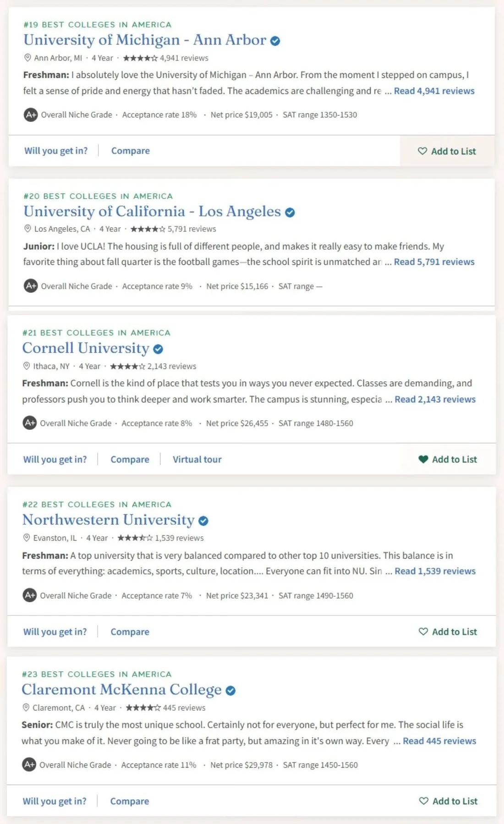504x824 pixels.
Task: Click verified badge beside University of Michigan
Action: 275,41
